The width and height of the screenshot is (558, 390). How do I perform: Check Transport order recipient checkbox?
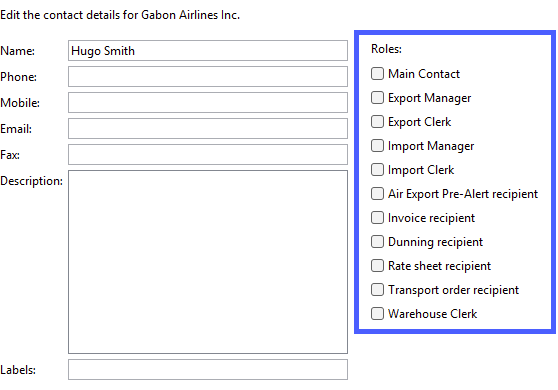377,290
